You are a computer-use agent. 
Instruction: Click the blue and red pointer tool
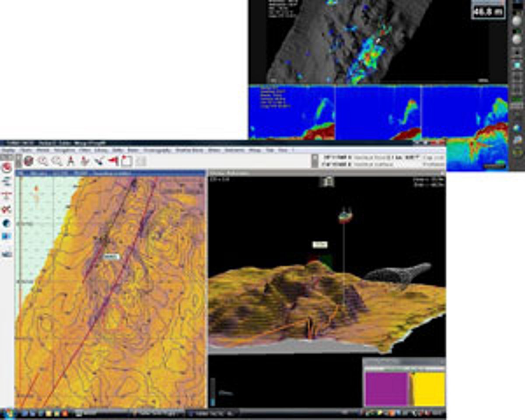point(99,161)
